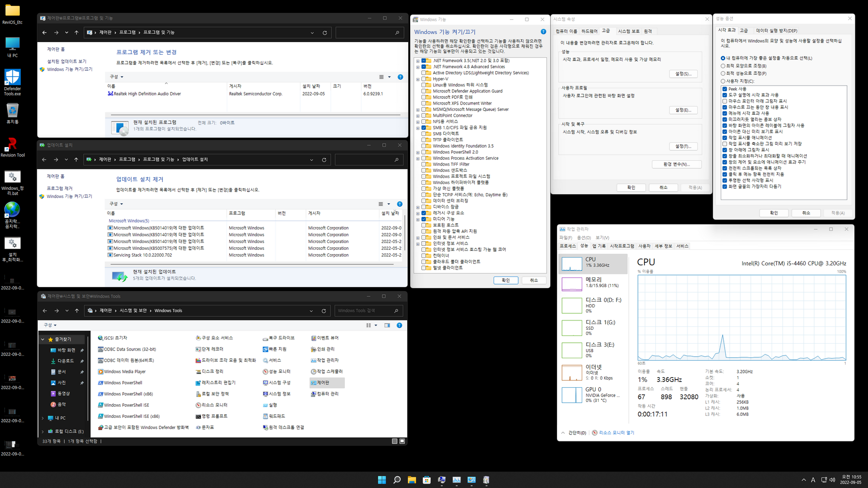Toggle 작업 표시줄 애니메이션 checkbox
Image resolution: width=868 pixels, height=488 pixels.
[x=725, y=137]
